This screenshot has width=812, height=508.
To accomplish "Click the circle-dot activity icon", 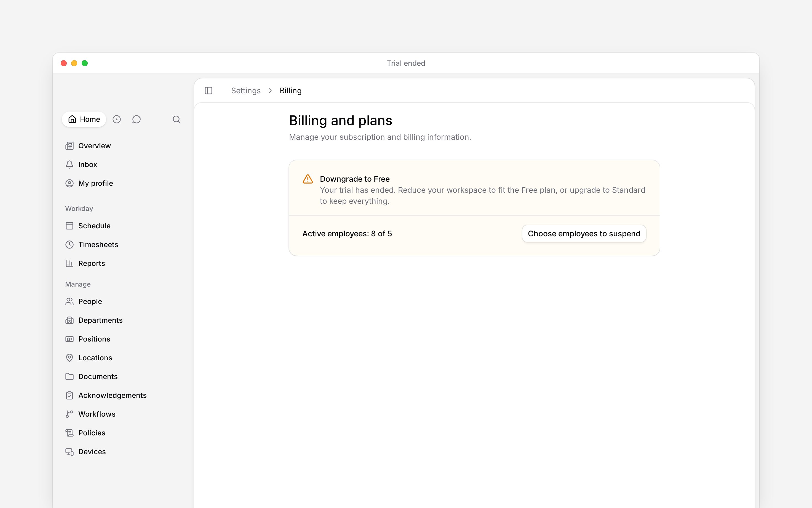I will 116,119.
